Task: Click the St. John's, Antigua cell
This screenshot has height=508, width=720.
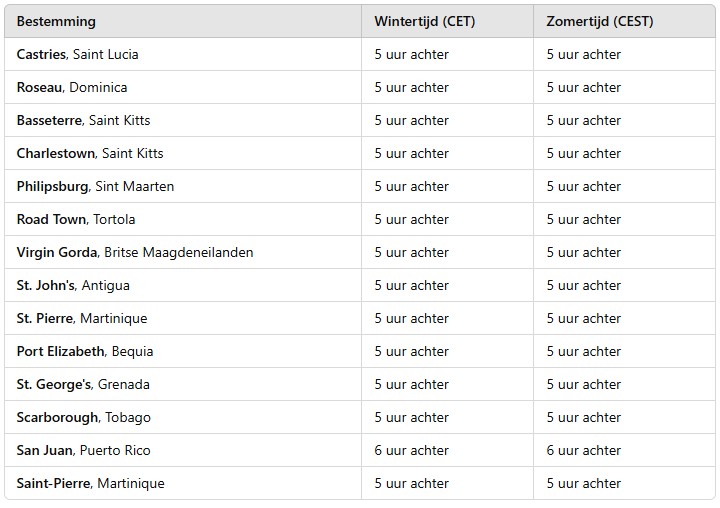Action: click(73, 285)
